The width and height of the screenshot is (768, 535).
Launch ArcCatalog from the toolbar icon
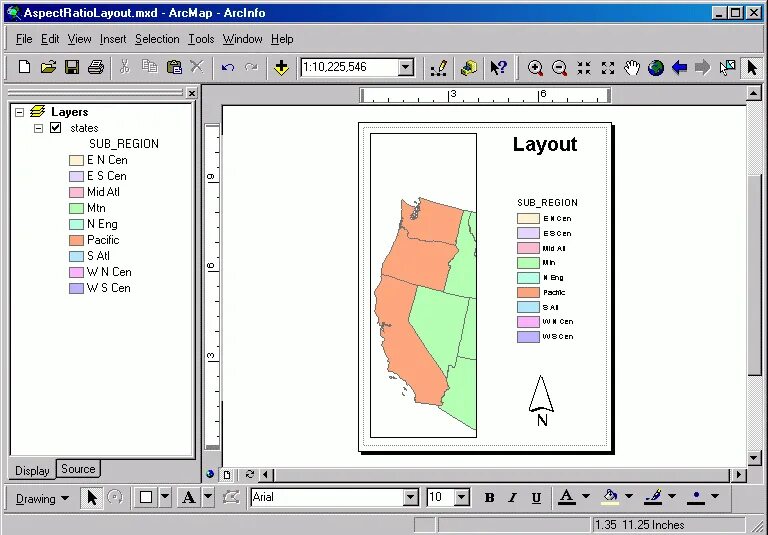(469, 68)
